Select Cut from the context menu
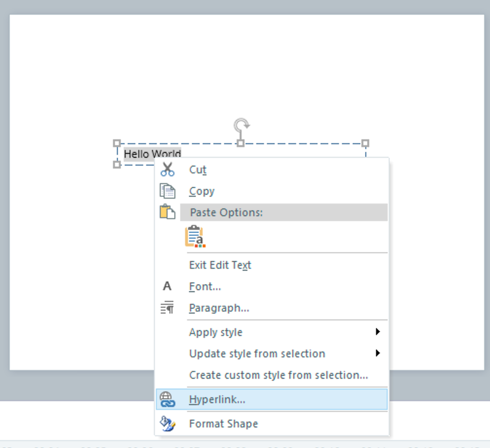 point(198,170)
